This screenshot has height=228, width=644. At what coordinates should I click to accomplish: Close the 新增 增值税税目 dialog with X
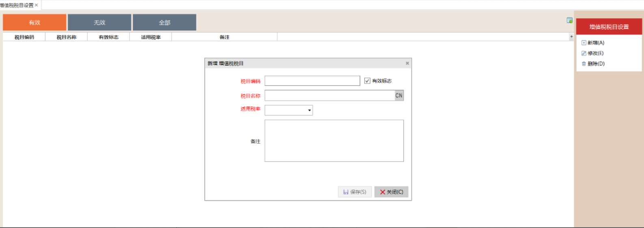407,63
